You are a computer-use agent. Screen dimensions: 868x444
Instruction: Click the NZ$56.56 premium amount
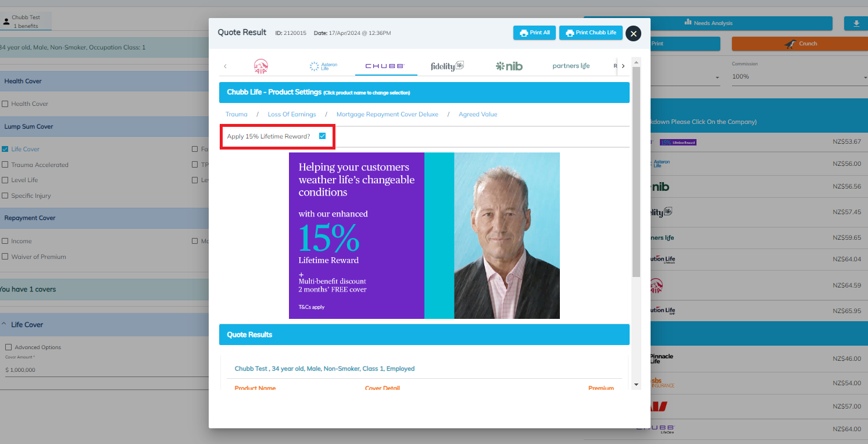coord(846,187)
